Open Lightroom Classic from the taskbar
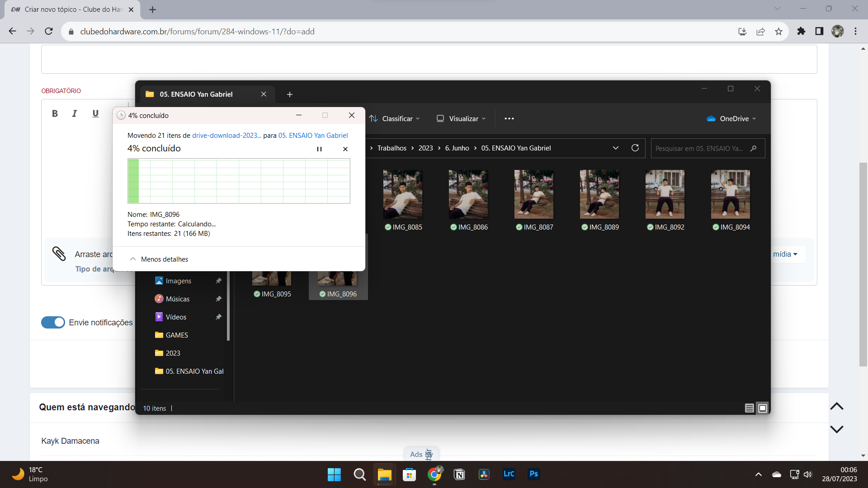This screenshot has height=488, width=868. click(x=509, y=474)
